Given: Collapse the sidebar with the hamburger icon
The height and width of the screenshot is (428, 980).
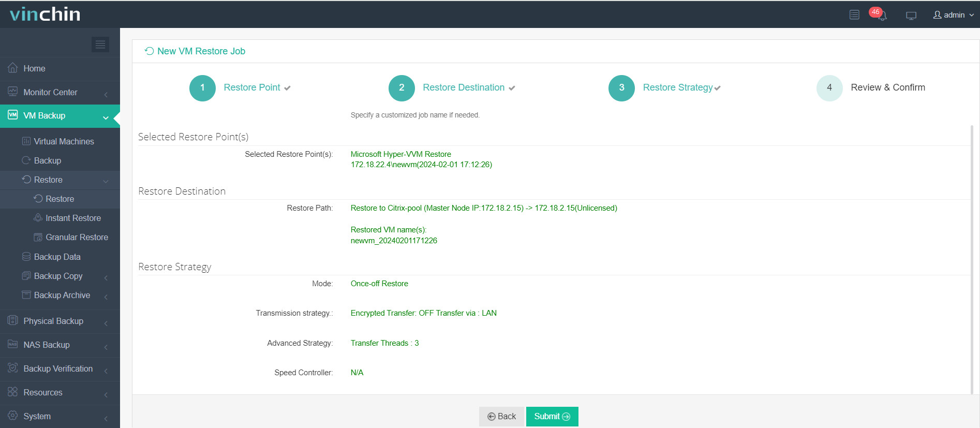Looking at the screenshot, I should [x=100, y=45].
